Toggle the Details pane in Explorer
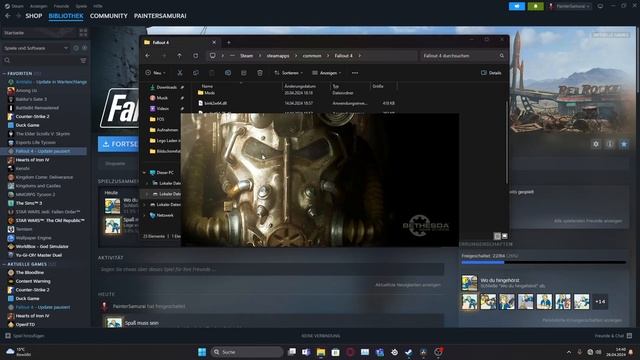Image resolution: width=640 pixels, height=360 pixels. pos(491,73)
